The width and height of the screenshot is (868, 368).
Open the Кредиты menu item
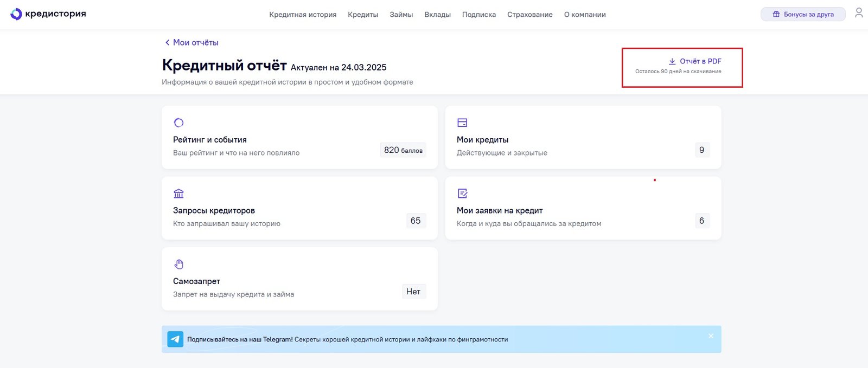coord(363,15)
